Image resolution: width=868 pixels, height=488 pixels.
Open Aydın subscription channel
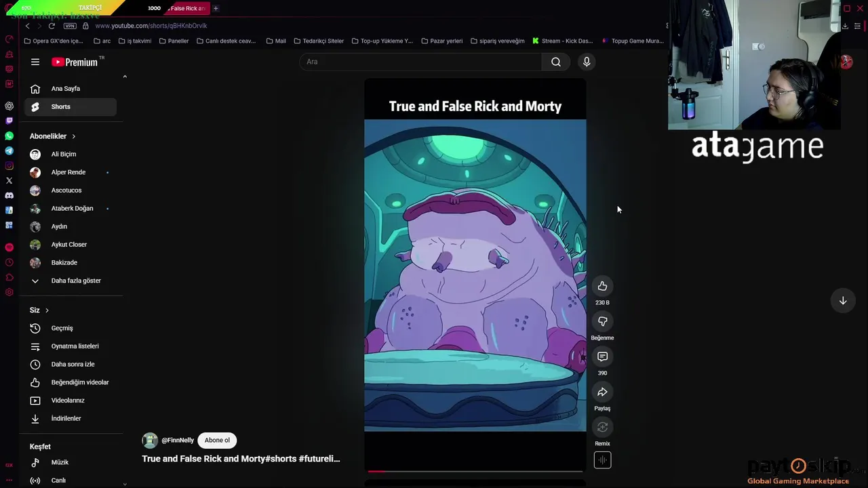[70, 226]
